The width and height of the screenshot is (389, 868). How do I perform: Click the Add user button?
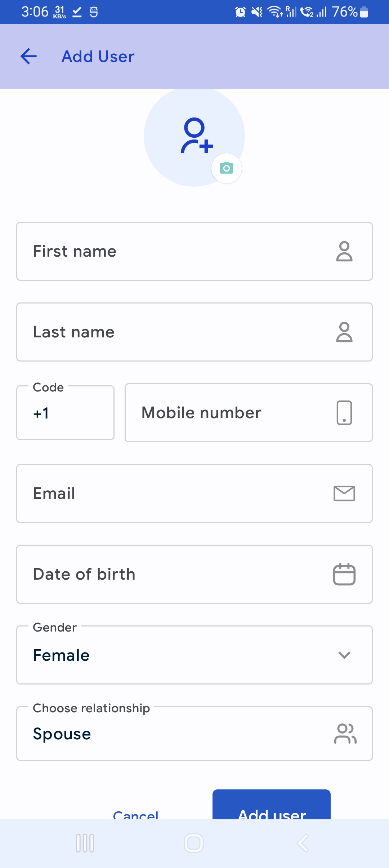(272, 805)
